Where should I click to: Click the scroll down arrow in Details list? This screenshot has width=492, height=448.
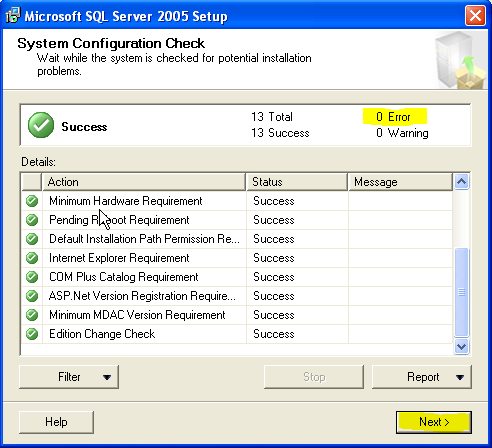coord(462,347)
